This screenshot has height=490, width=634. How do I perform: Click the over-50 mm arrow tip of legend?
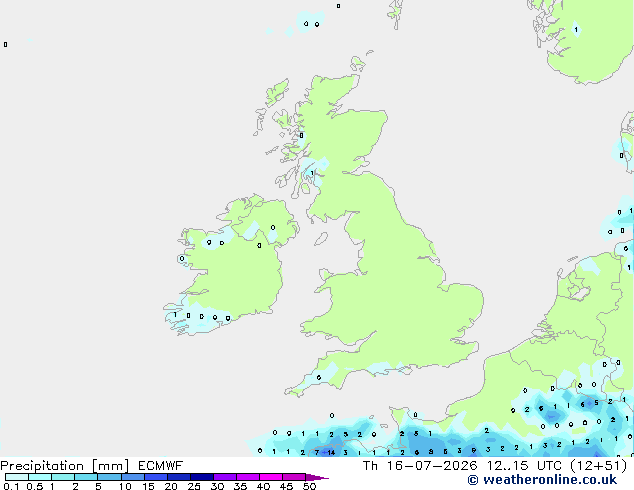(x=317, y=477)
